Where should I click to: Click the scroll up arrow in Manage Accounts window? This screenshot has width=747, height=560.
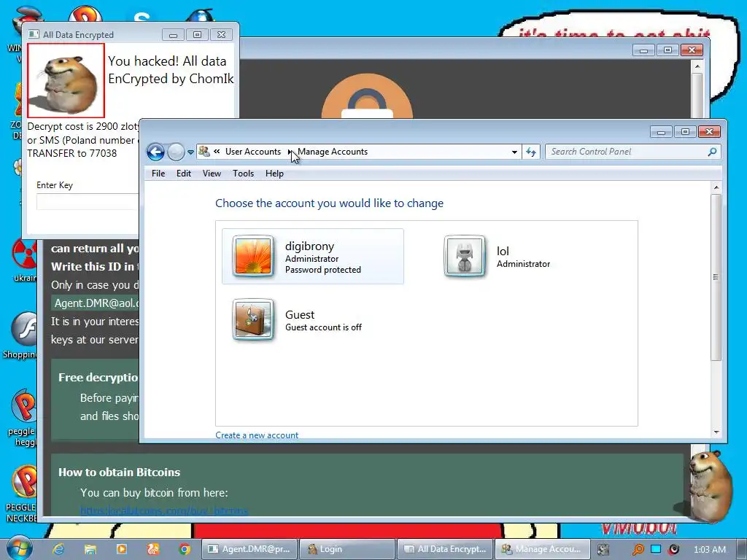(x=716, y=187)
